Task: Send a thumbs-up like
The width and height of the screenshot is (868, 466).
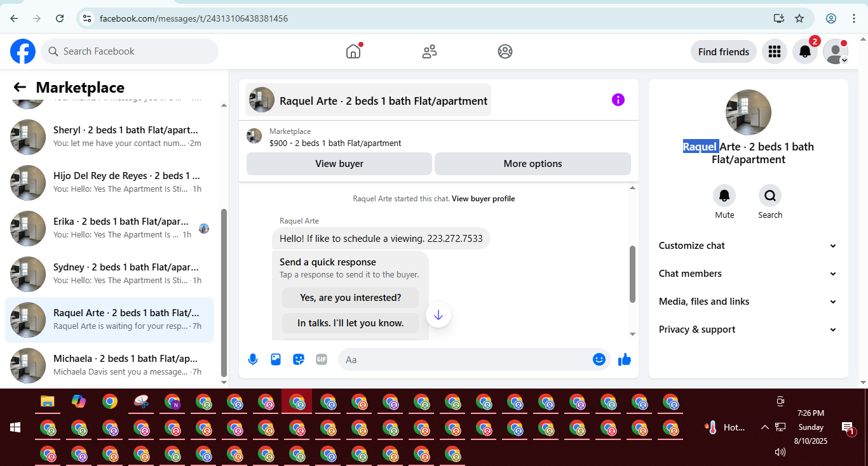Action: click(625, 359)
